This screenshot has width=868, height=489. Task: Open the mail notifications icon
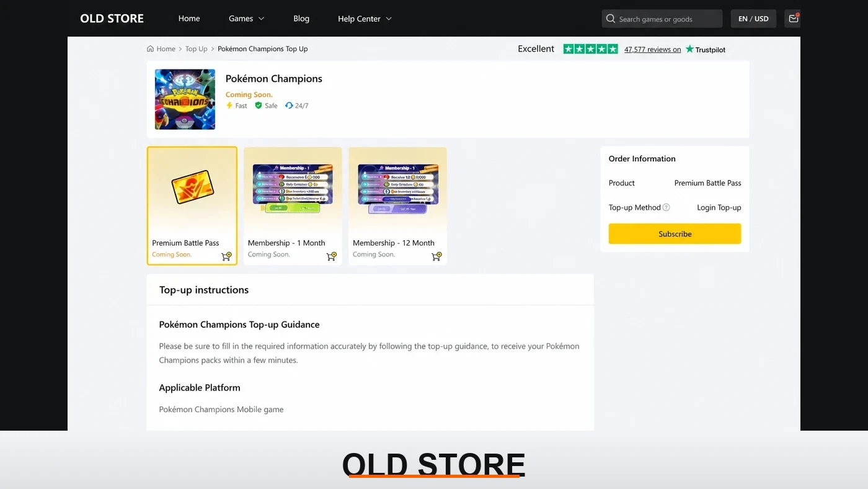[x=793, y=19]
